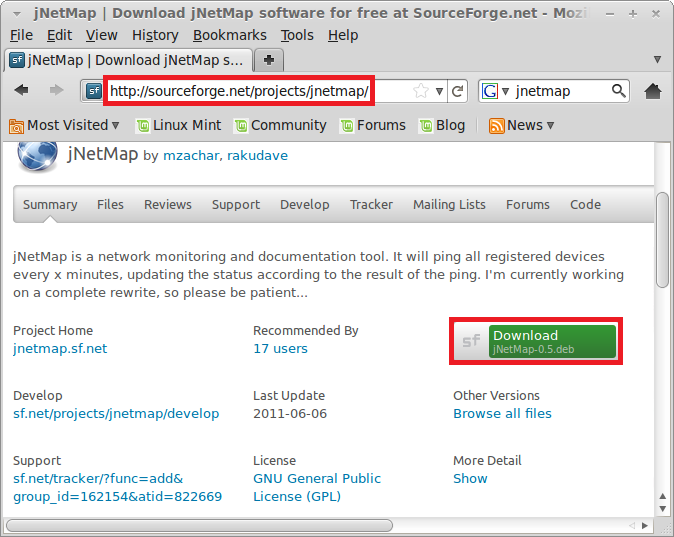Click the Linux Mint bookmark label

187,126
